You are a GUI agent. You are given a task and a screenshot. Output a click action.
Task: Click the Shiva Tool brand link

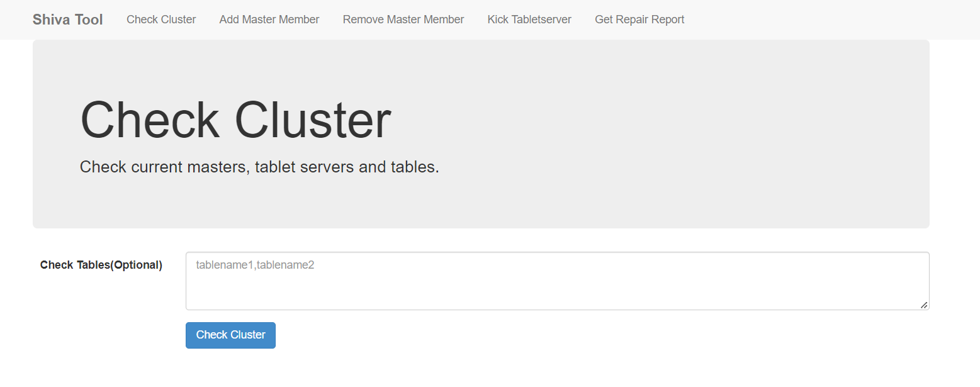[x=67, y=20]
